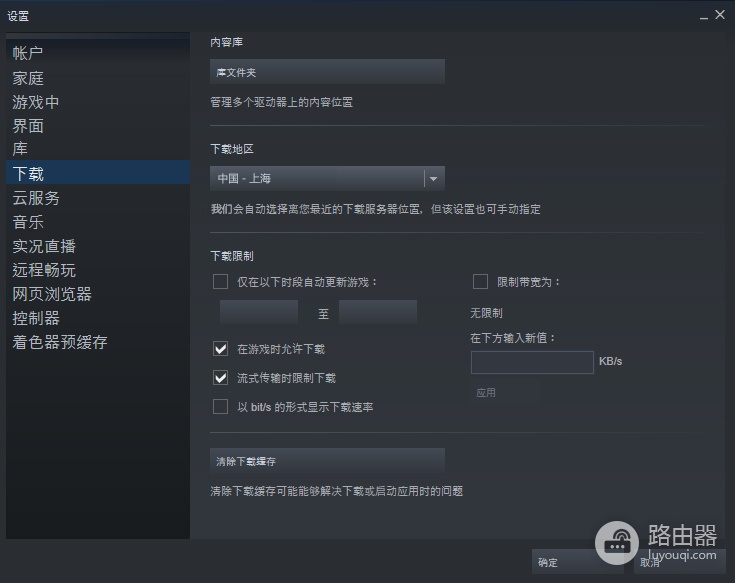Select 库 in the settings sidebar

pos(98,149)
